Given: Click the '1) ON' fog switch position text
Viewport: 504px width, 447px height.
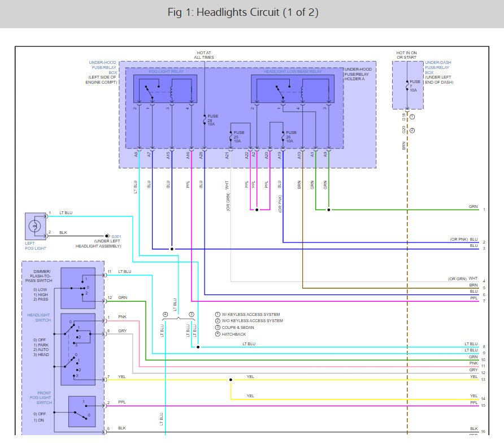Looking at the screenshot, I should coord(38,420).
